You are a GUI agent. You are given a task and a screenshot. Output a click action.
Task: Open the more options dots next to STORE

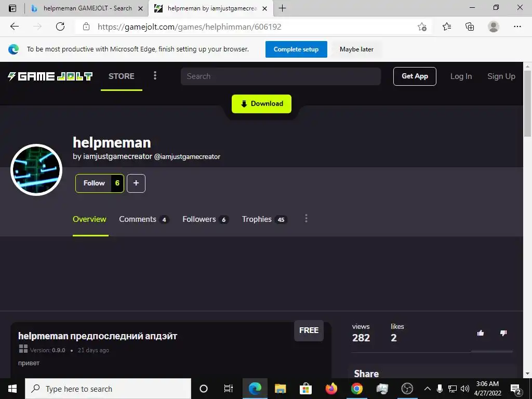click(x=155, y=75)
